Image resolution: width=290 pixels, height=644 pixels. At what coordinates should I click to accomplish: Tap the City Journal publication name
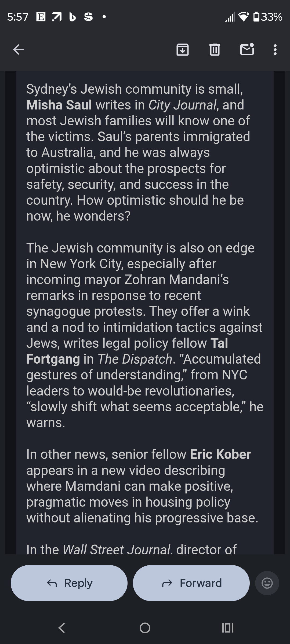[x=182, y=105]
